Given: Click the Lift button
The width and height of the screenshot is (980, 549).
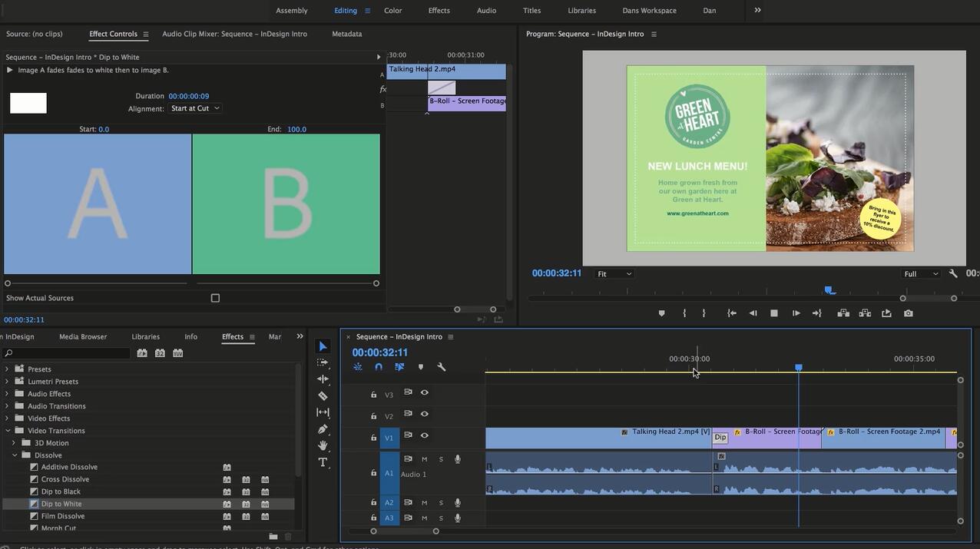Looking at the screenshot, I should tap(843, 313).
